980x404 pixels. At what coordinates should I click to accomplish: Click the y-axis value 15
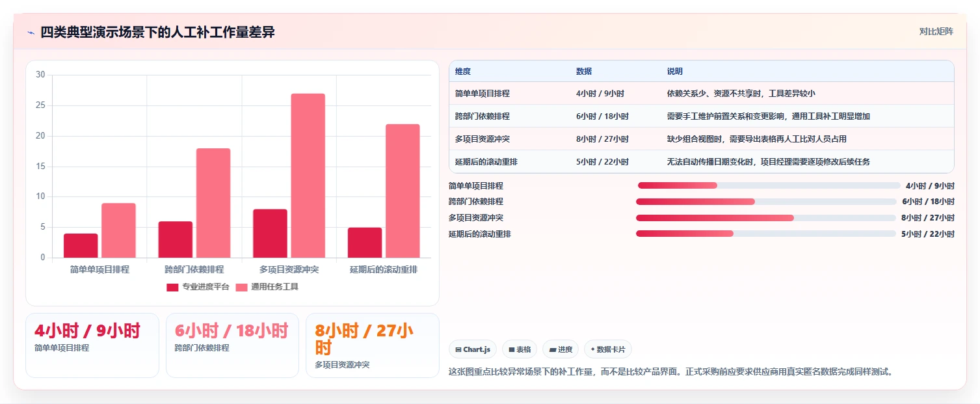(x=40, y=167)
